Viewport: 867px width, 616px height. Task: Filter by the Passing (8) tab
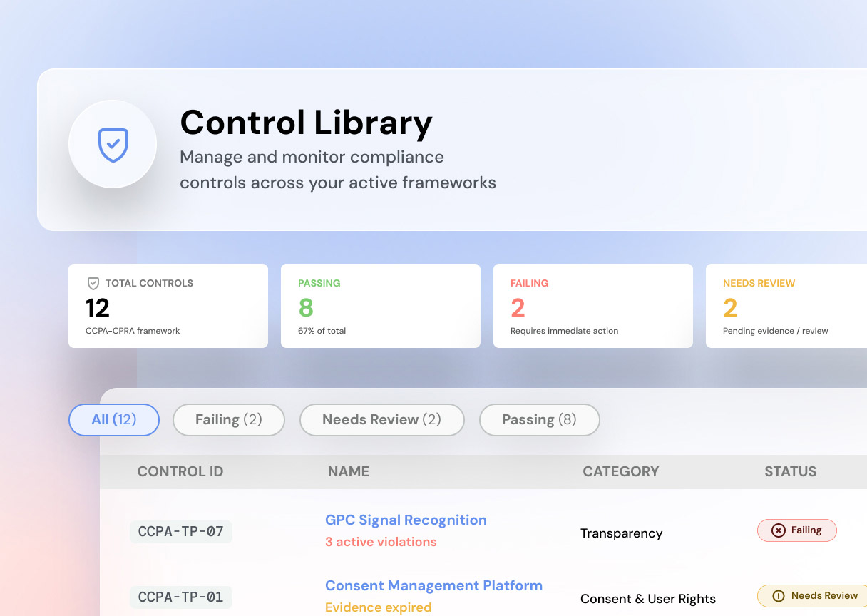pyautogui.click(x=539, y=420)
